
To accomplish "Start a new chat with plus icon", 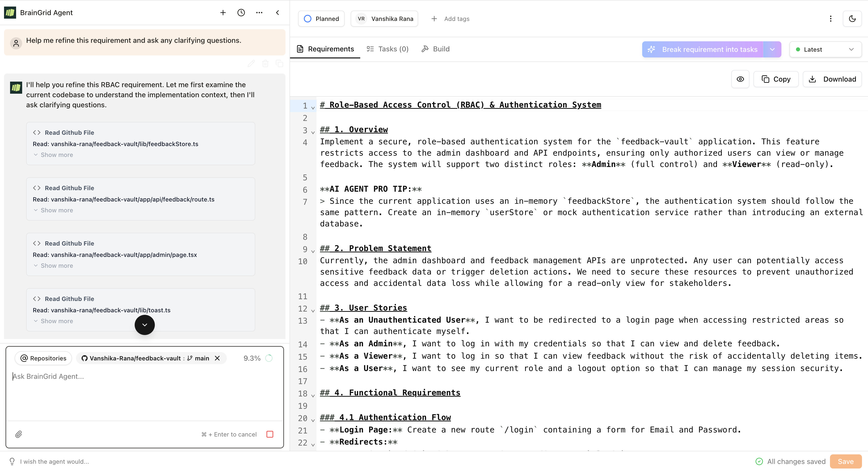I will 223,13.
